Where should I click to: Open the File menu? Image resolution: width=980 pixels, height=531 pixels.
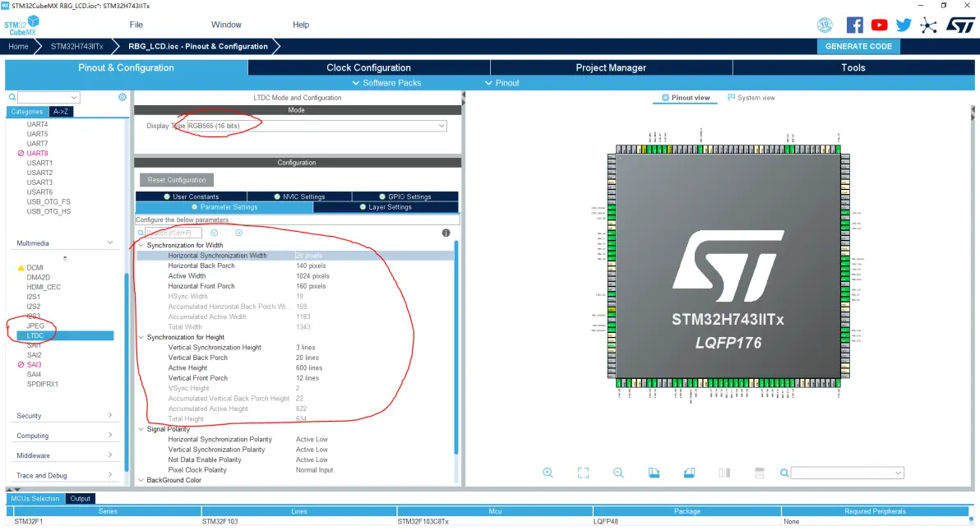coord(136,25)
